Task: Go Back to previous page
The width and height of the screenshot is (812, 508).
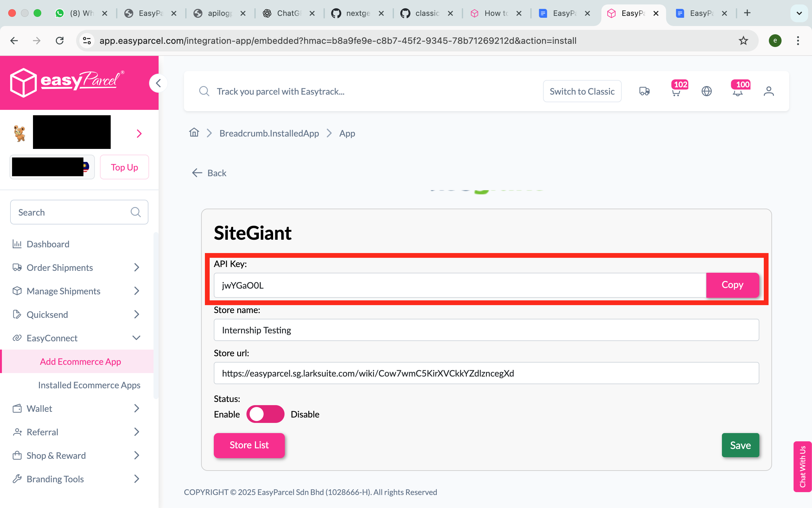Action: (209, 173)
